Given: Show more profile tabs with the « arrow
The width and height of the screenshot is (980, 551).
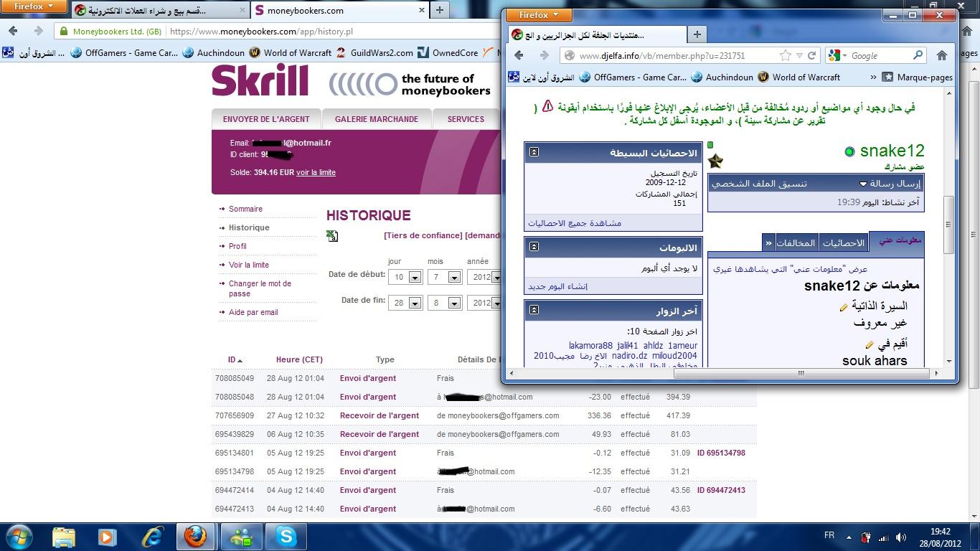Looking at the screenshot, I should click(x=769, y=242).
